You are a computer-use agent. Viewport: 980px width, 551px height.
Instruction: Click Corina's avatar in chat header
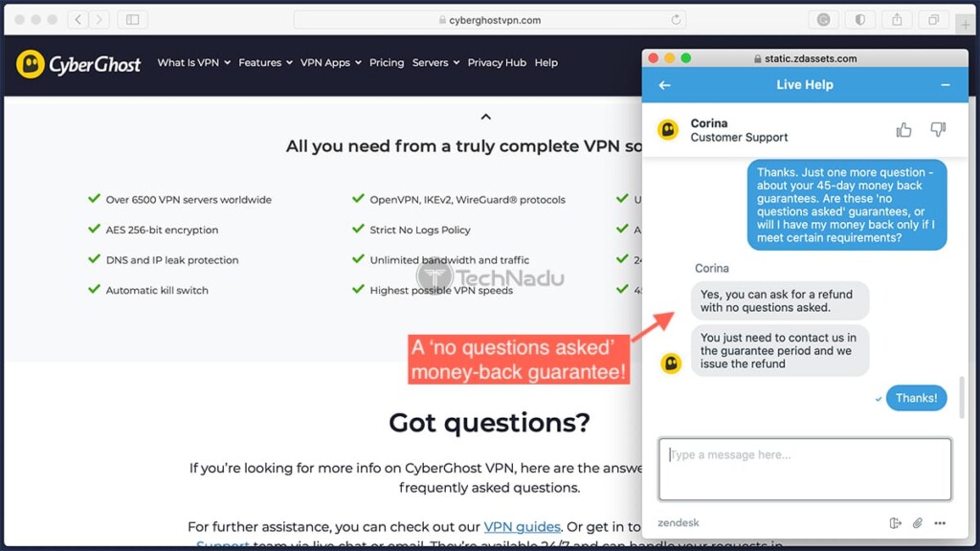pyautogui.click(x=668, y=130)
